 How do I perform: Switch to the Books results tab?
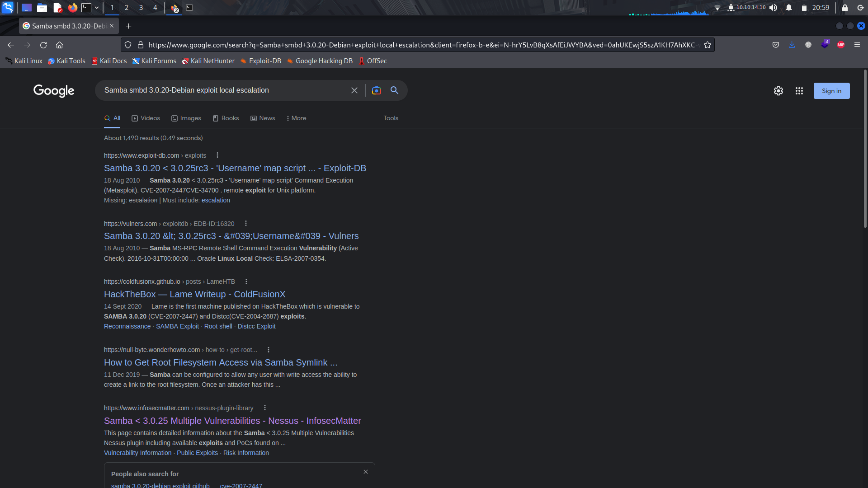(226, 118)
